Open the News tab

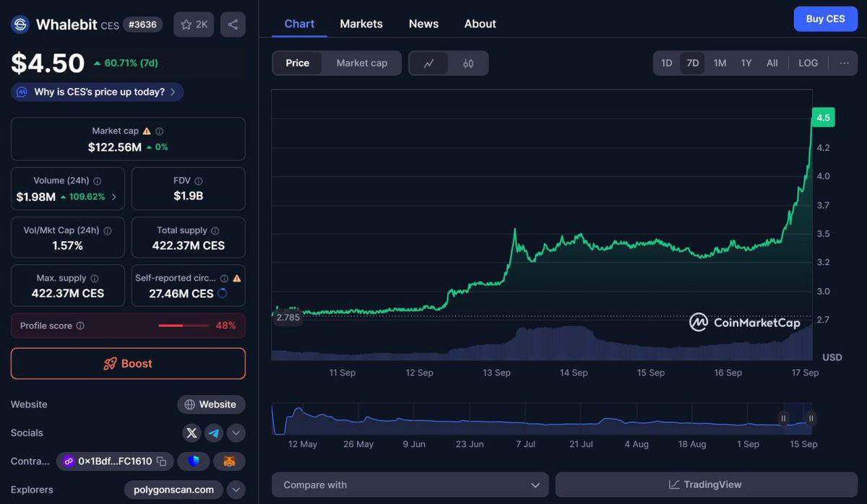coord(423,24)
